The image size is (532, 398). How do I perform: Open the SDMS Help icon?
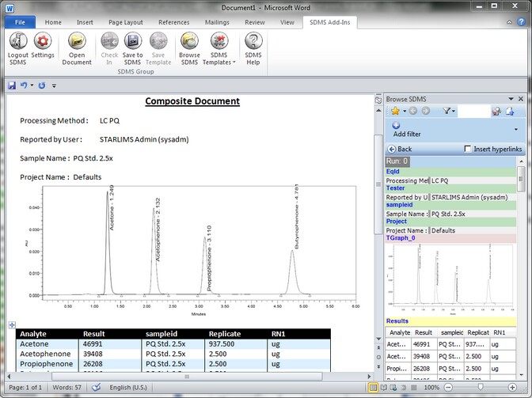click(x=253, y=41)
